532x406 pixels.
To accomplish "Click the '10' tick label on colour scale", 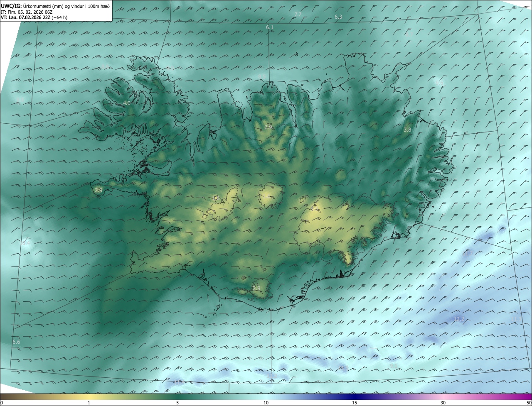I will pos(266,403).
